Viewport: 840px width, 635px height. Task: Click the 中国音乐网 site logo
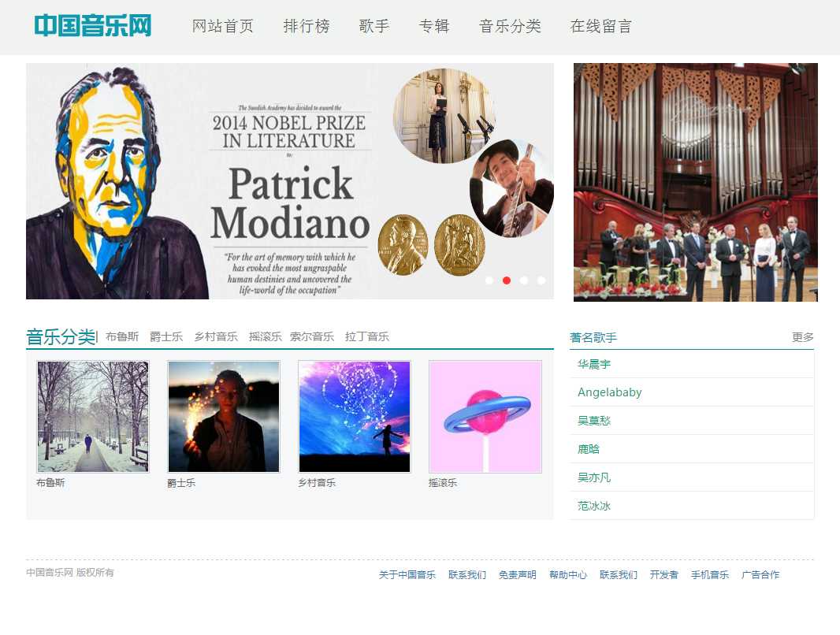coord(93,26)
